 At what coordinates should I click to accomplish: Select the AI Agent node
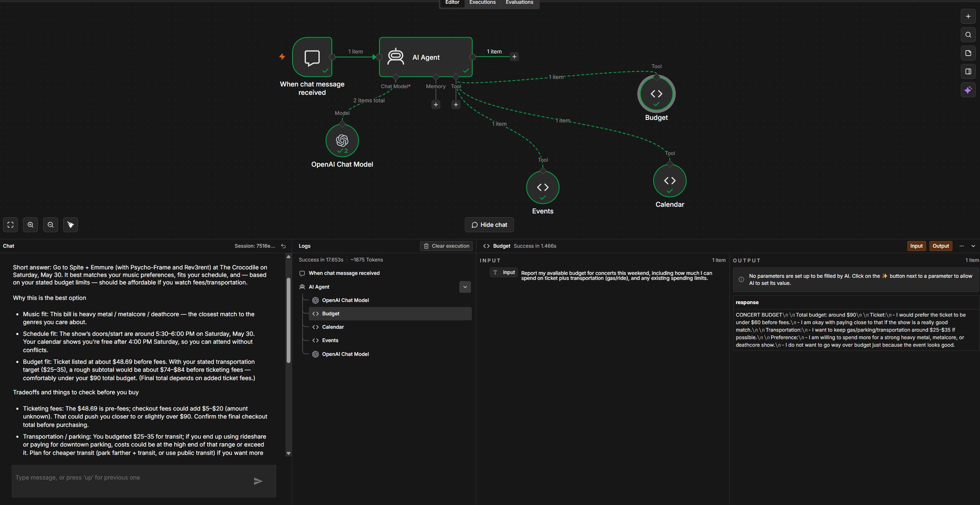click(425, 57)
